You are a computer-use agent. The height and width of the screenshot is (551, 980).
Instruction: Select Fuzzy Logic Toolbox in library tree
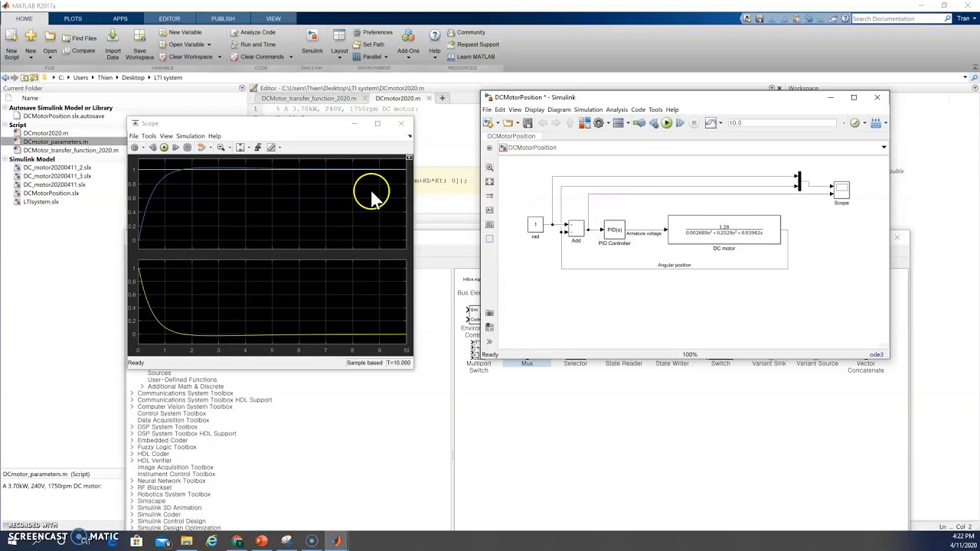pyautogui.click(x=166, y=448)
